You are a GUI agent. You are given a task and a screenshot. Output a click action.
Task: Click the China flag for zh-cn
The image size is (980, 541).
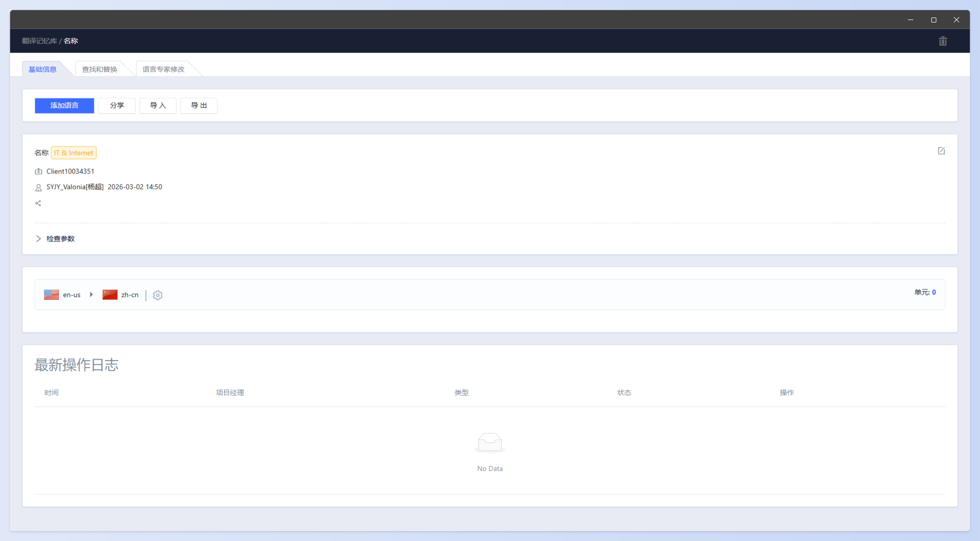click(110, 295)
